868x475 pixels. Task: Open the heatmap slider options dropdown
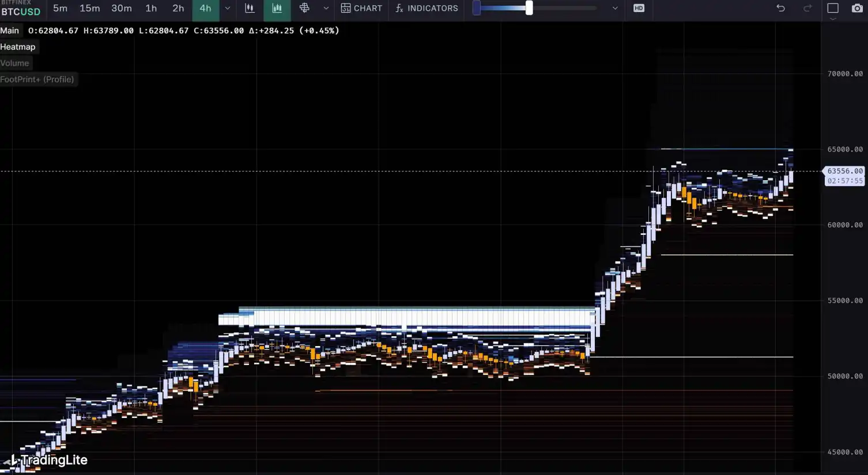coord(615,8)
